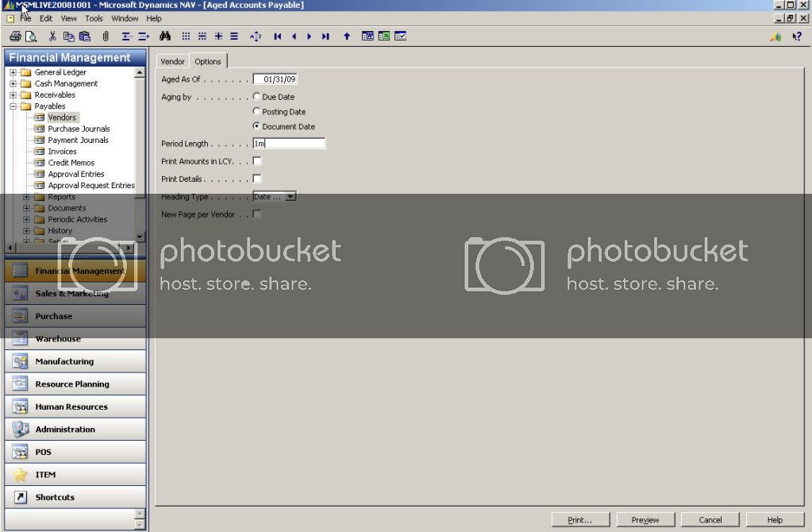This screenshot has height=532, width=812.
Task: Switch to the Options tab
Action: pos(208,61)
